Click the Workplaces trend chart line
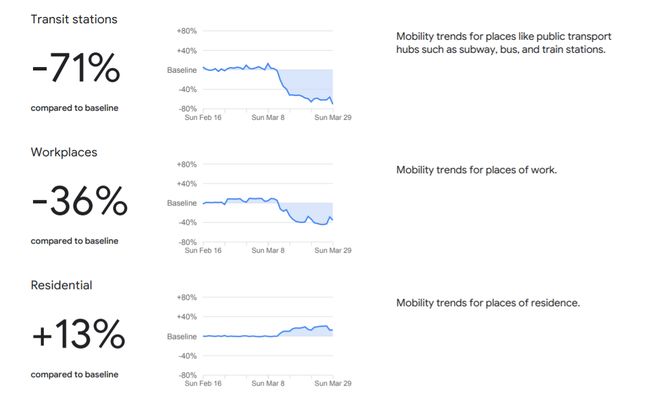Viewport: 646px width, 397px height. point(268,211)
